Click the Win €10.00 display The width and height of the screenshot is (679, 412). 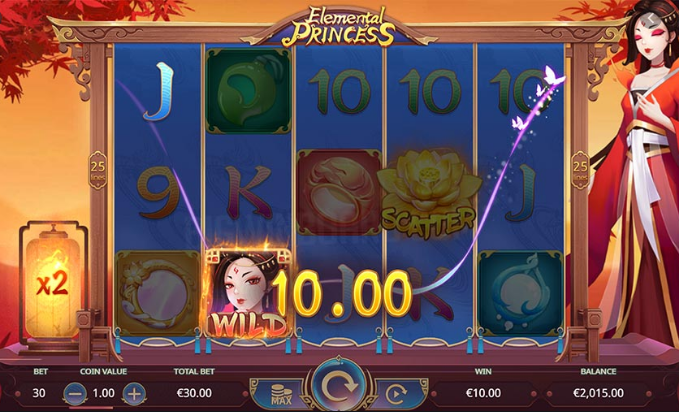[483, 393]
